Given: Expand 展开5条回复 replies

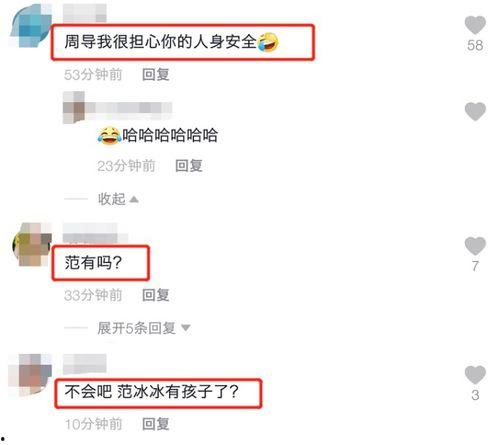Looking at the screenshot, I should pos(136,328).
